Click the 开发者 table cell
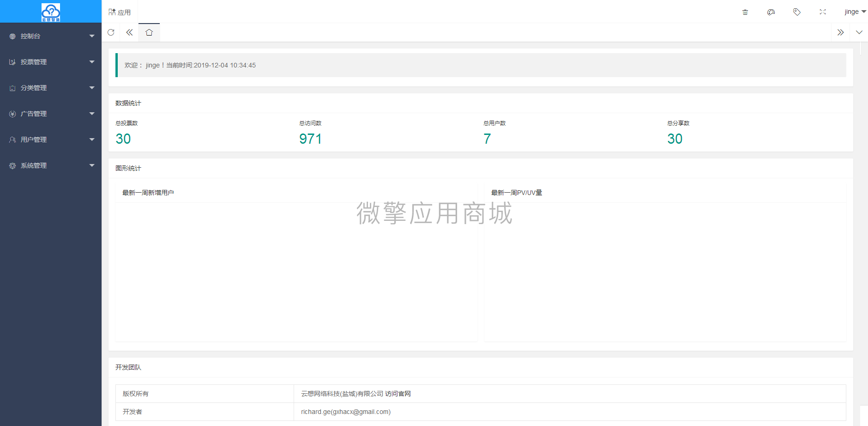 [x=205, y=412]
